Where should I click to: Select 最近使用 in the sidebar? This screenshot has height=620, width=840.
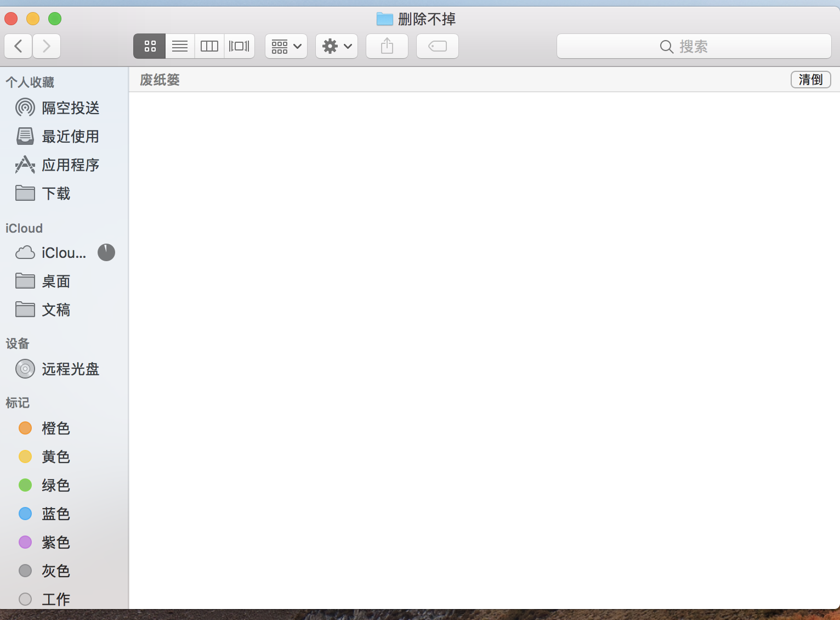70,137
